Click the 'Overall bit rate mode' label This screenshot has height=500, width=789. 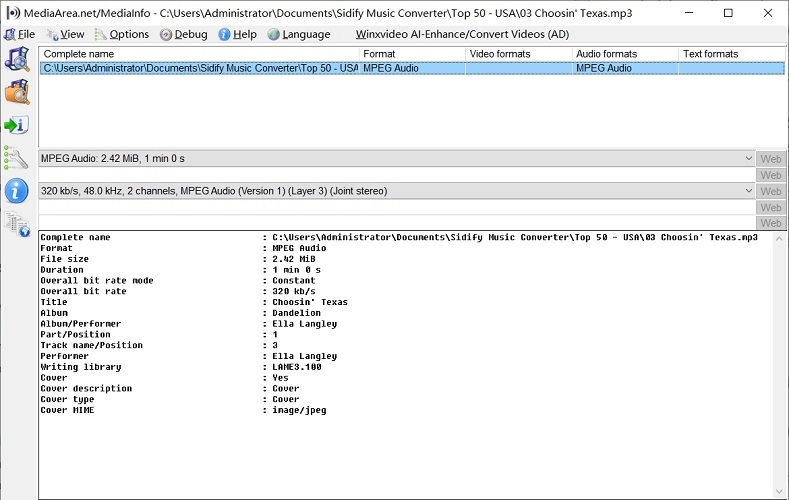coord(97,281)
